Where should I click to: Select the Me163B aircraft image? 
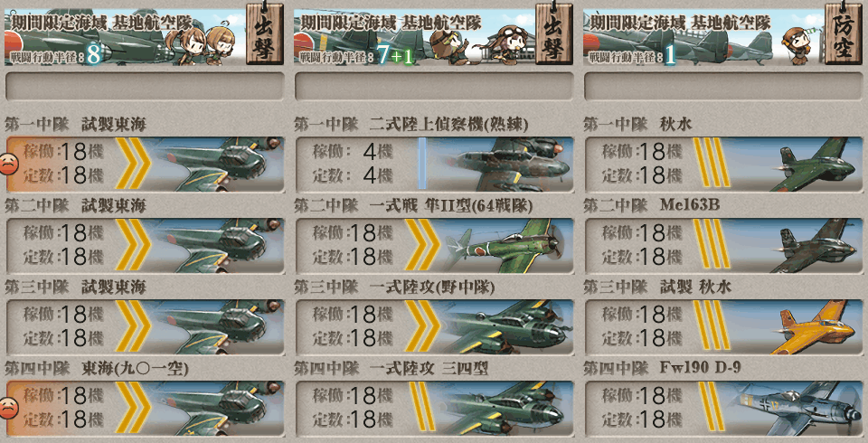812,245
